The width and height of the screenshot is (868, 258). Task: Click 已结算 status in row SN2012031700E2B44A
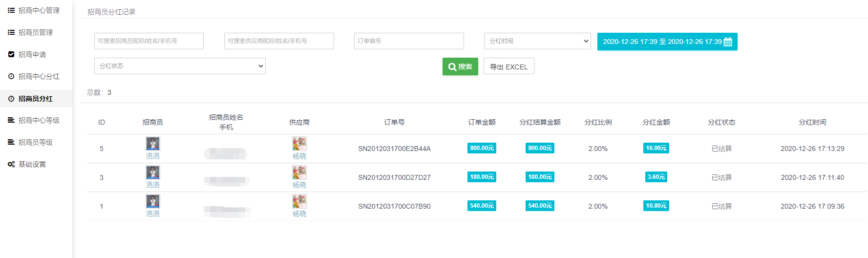pos(721,149)
